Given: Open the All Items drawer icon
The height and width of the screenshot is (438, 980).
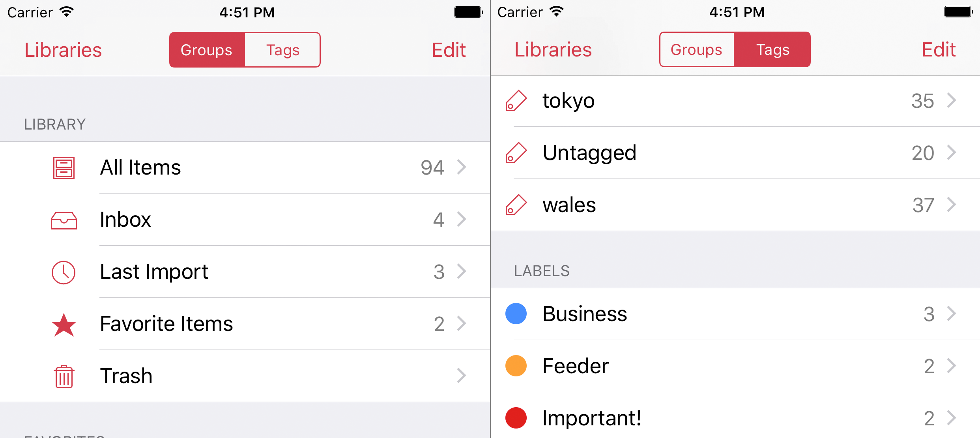Looking at the screenshot, I should tap(64, 168).
